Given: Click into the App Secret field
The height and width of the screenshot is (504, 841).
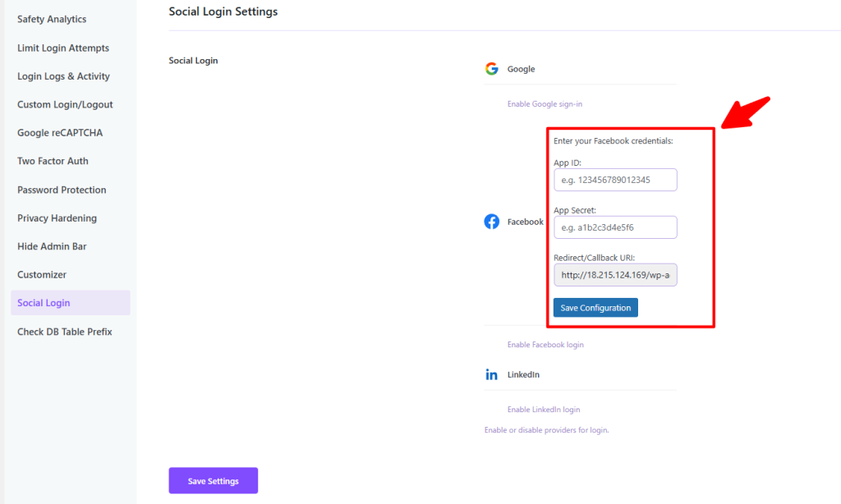Looking at the screenshot, I should [615, 227].
